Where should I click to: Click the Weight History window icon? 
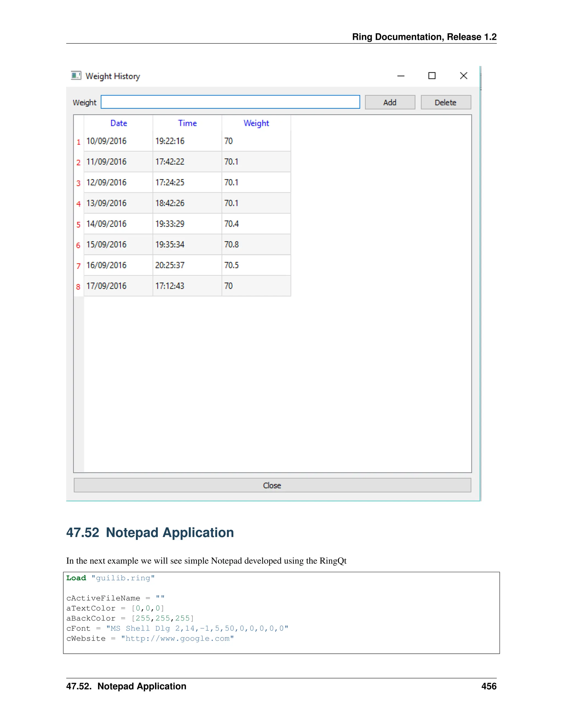pyautogui.click(x=76, y=75)
